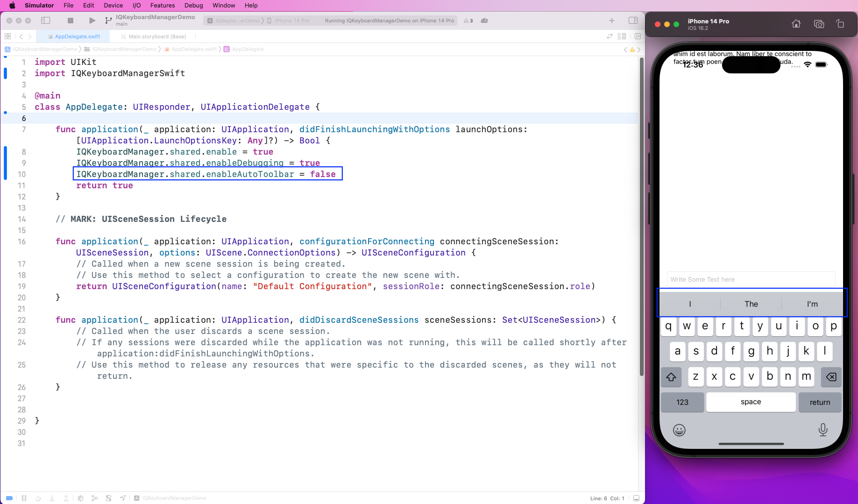Viewport: 858px width, 504px height.
Task: Click the Step Out debug icon
Action: coord(66,498)
